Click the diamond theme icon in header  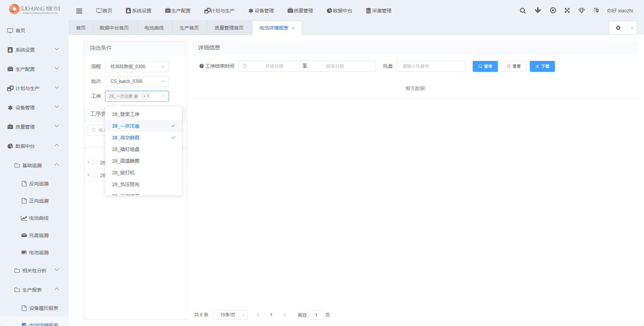pyautogui.click(x=582, y=11)
